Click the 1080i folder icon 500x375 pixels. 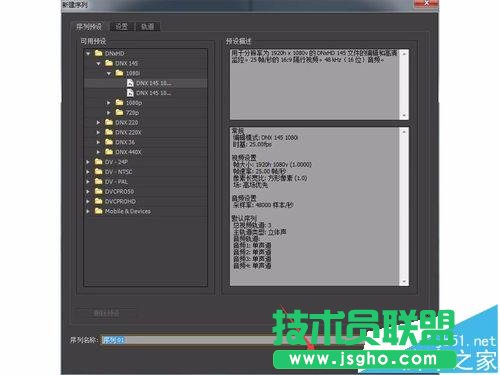[x=119, y=73]
